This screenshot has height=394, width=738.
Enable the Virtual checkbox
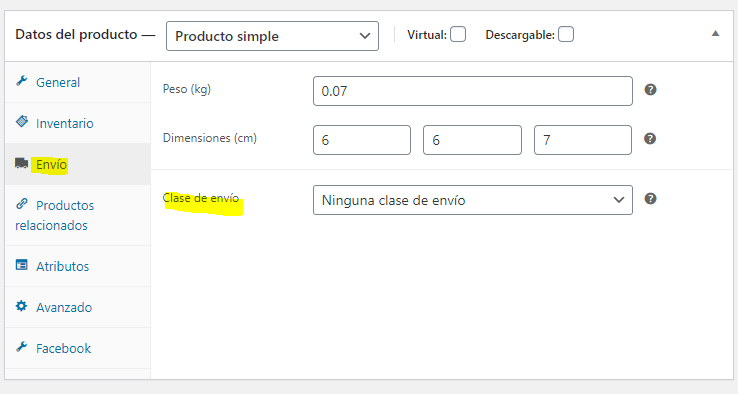(458, 34)
